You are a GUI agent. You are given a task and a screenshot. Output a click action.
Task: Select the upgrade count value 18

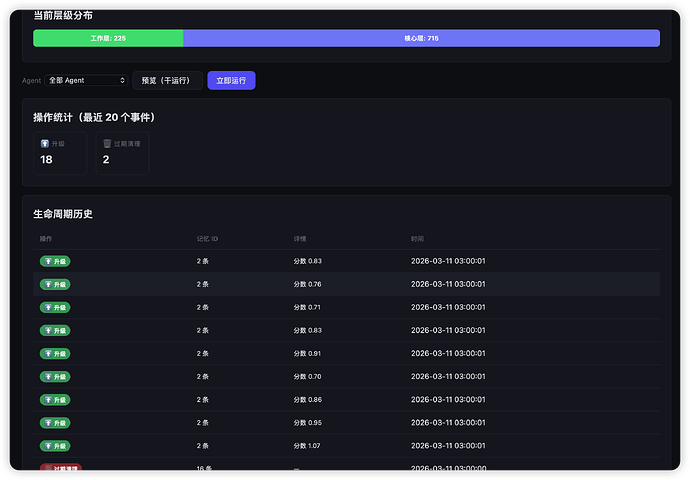point(46,160)
